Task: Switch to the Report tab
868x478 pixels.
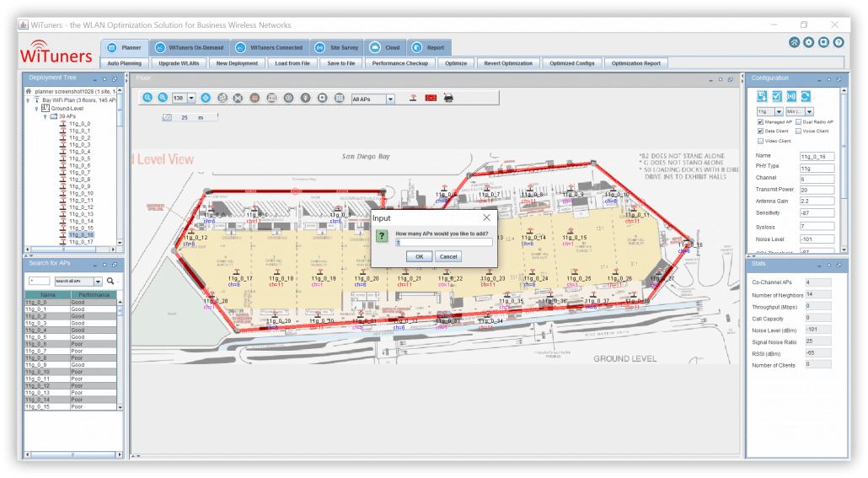Action: 429,48
